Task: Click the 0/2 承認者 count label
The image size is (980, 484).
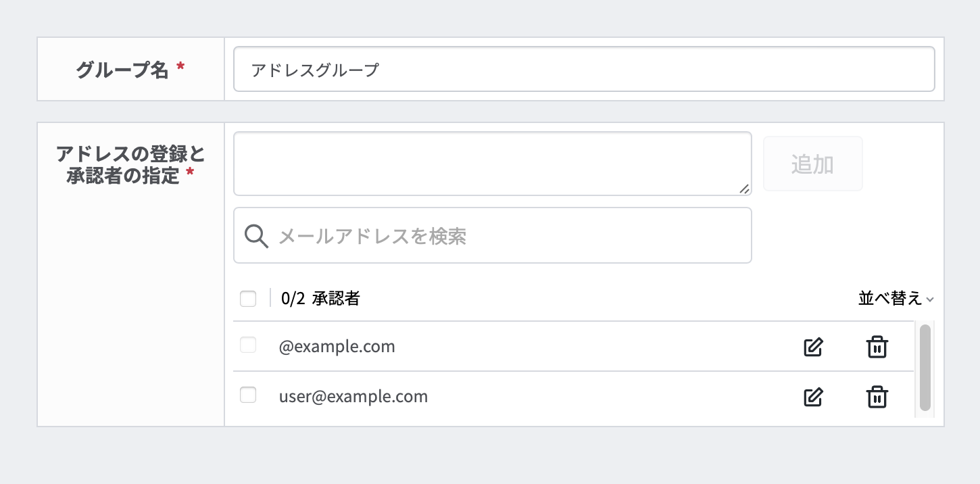Action: coord(320,298)
